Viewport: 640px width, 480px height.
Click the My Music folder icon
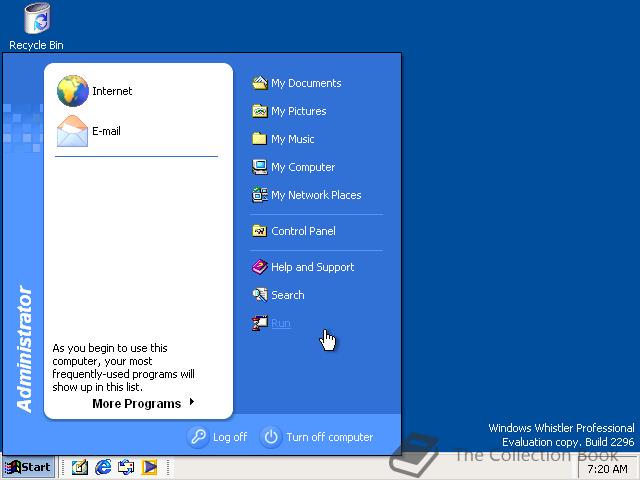[260, 139]
